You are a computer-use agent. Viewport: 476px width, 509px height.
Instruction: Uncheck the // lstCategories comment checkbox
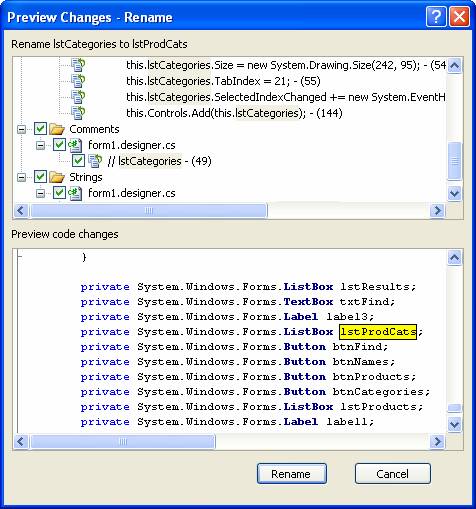click(78, 161)
